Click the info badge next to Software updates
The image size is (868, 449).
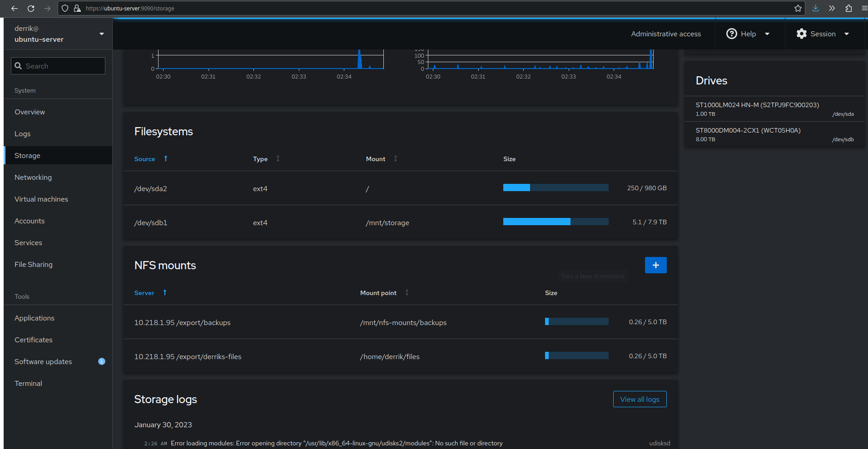click(101, 361)
